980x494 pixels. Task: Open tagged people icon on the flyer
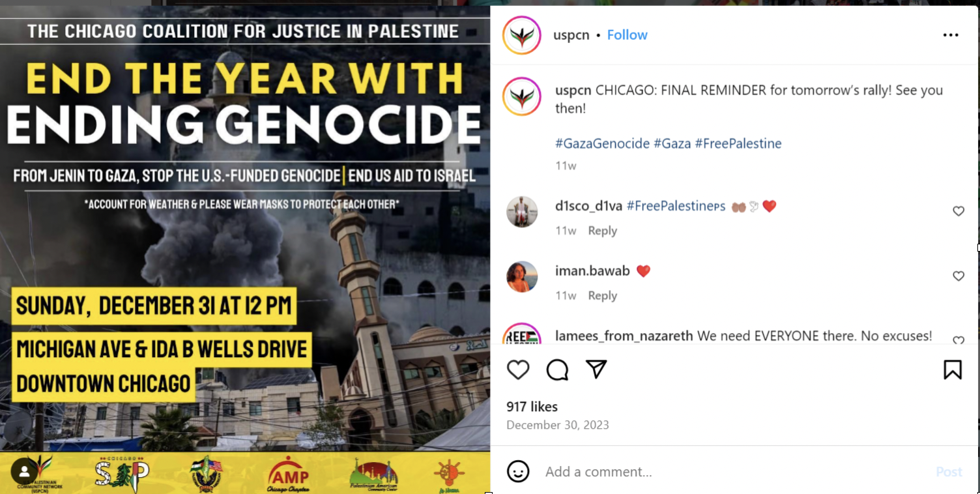(24, 471)
